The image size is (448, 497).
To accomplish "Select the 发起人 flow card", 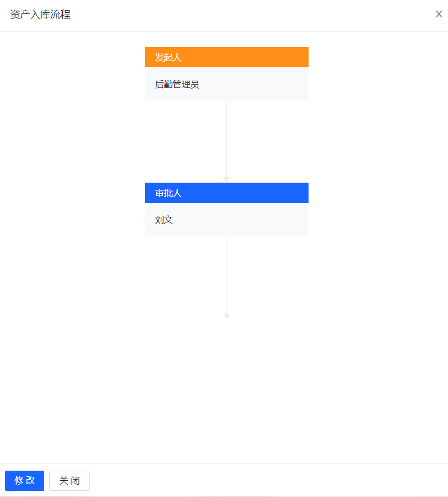I will coord(227,74).
